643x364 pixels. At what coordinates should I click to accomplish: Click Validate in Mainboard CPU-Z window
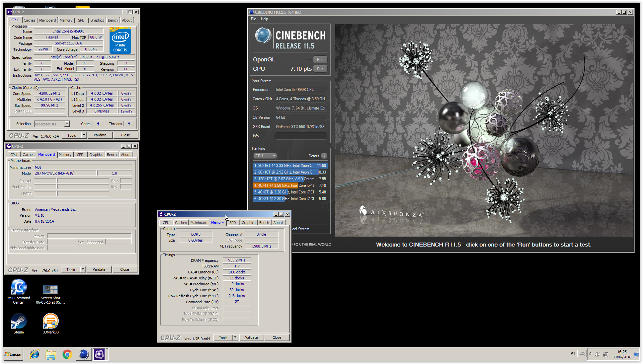pyautogui.click(x=99, y=269)
